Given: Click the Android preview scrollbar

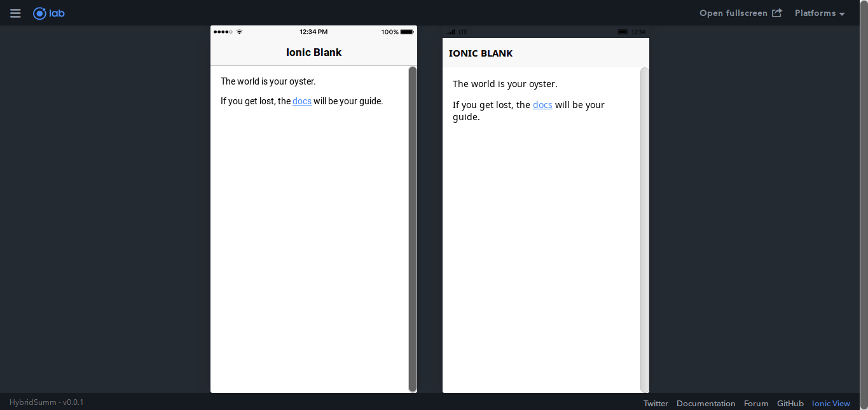Looking at the screenshot, I should pos(645,230).
